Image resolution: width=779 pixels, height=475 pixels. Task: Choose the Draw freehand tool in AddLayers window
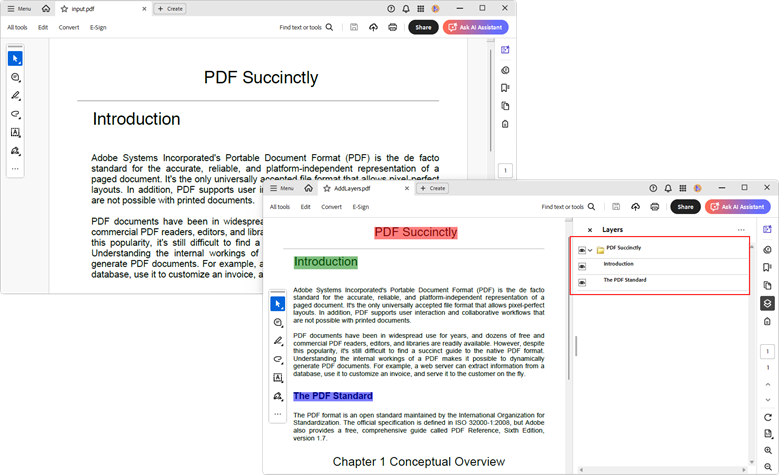click(x=278, y=359)
